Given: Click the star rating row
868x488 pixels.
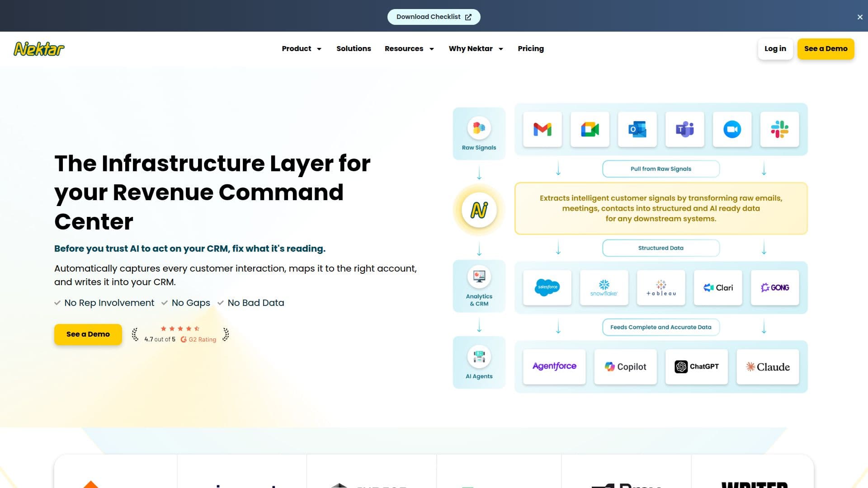Looking at the screenshot, I should tap(180, 328).
